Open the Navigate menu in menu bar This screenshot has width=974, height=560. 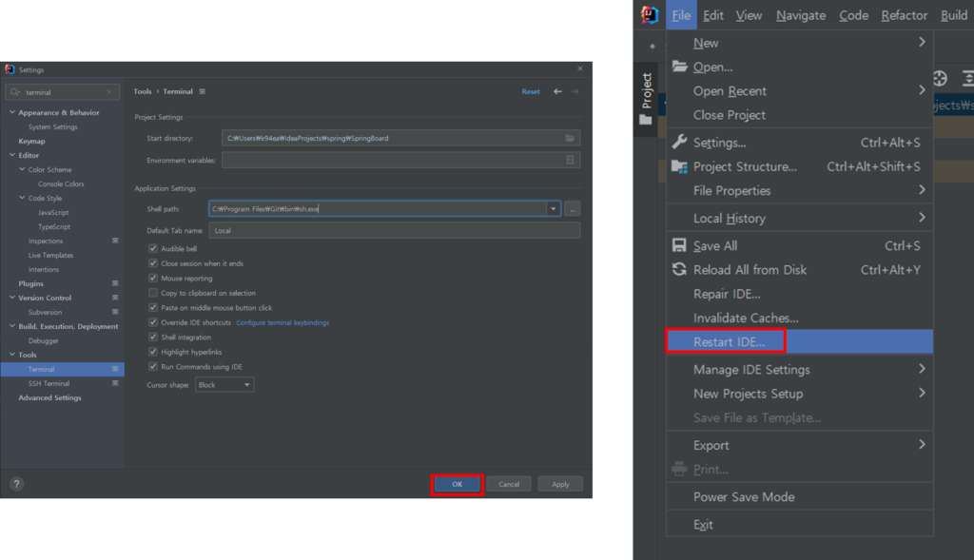801,15
